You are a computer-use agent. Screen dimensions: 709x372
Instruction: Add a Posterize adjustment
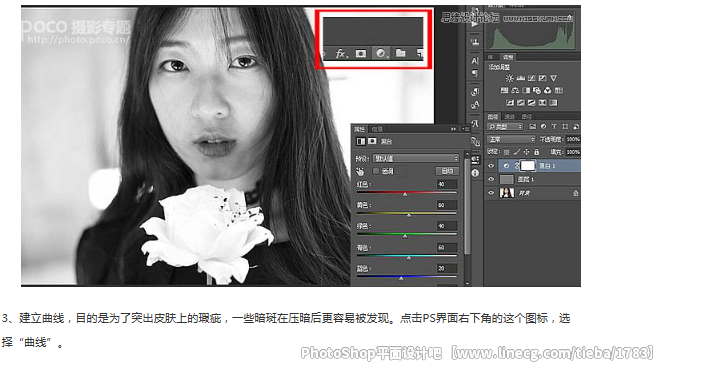[x=521, y=103]
